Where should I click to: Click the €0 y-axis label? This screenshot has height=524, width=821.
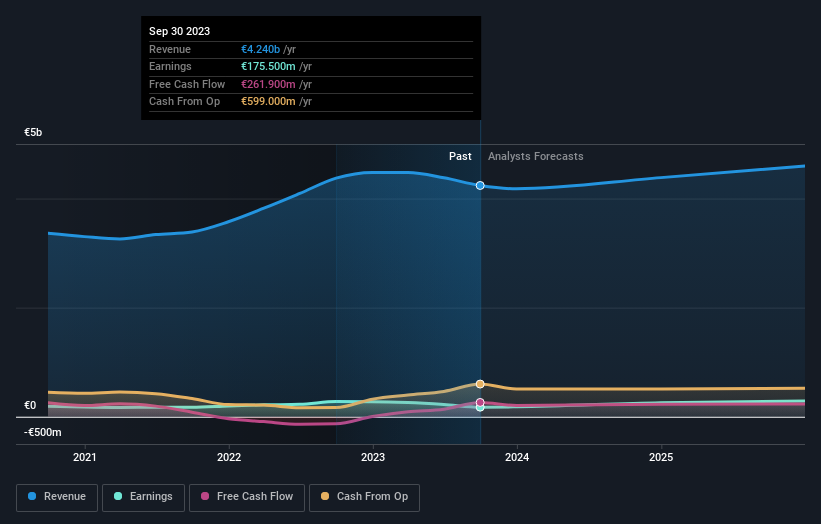coord(30,406)
